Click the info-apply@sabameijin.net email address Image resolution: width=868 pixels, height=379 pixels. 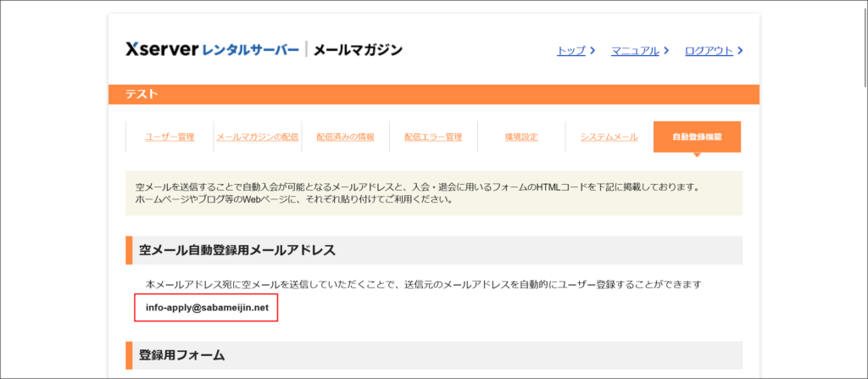click(x=207, y=309)
